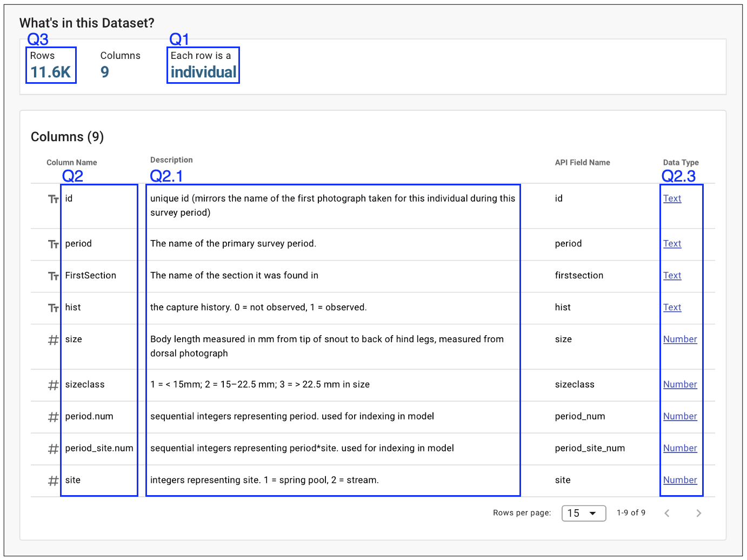Click the text type icon beside id
The image size is (747, 560).
tap(53, 199)
